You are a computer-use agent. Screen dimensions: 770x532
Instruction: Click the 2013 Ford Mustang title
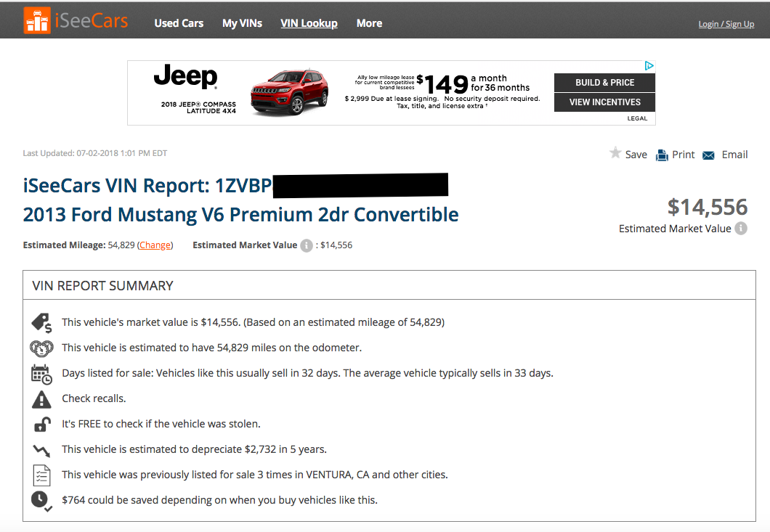tap(240, 215)
